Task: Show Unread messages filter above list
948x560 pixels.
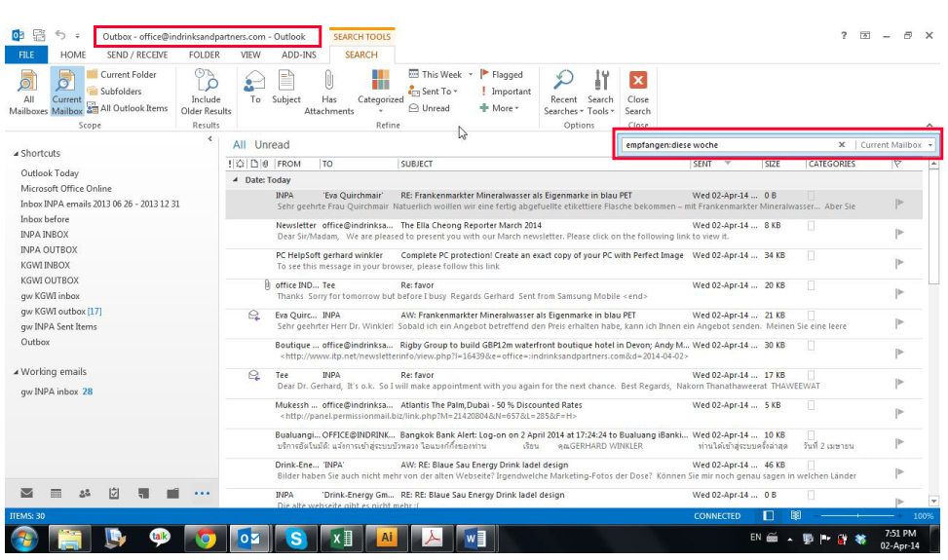Action: click(272, 145)
